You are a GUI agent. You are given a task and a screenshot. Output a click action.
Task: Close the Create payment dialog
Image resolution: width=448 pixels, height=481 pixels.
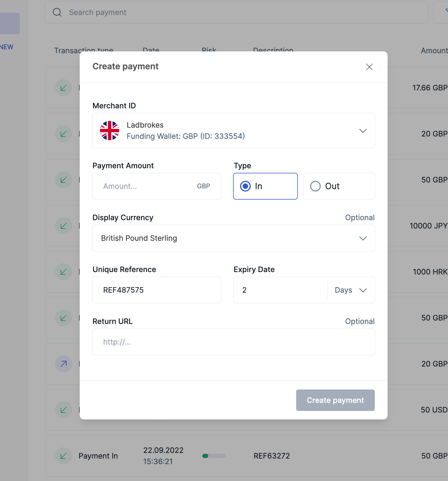[369, 67]
